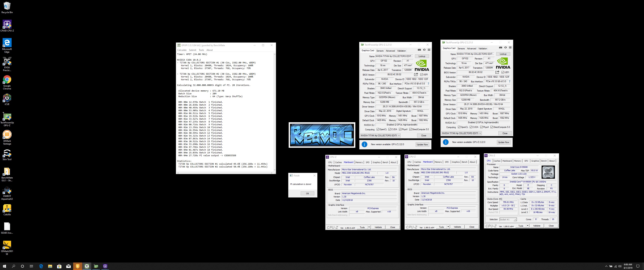Select the BenchMate 0.8.1 desktop shortcut
The height and width of the screenshot is (270, 644).
7,174
